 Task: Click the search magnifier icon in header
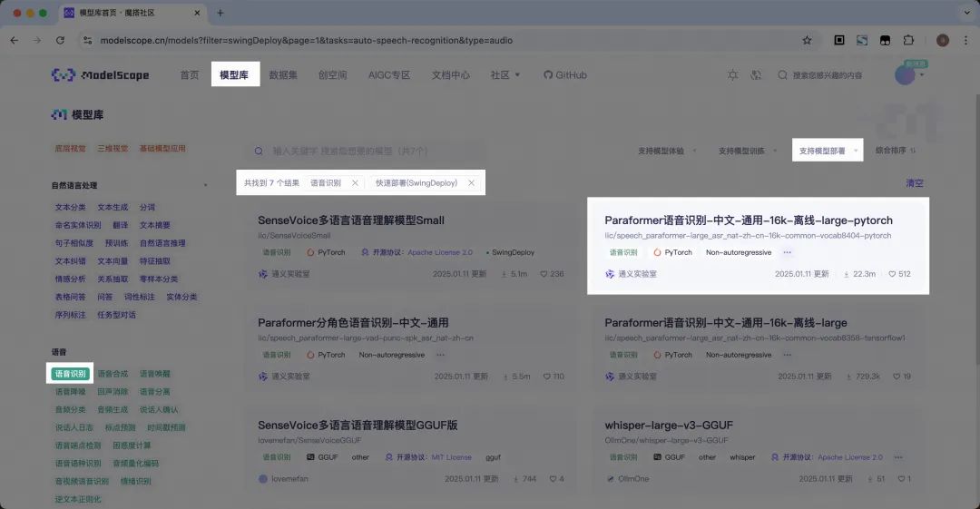tap(782, 75)
